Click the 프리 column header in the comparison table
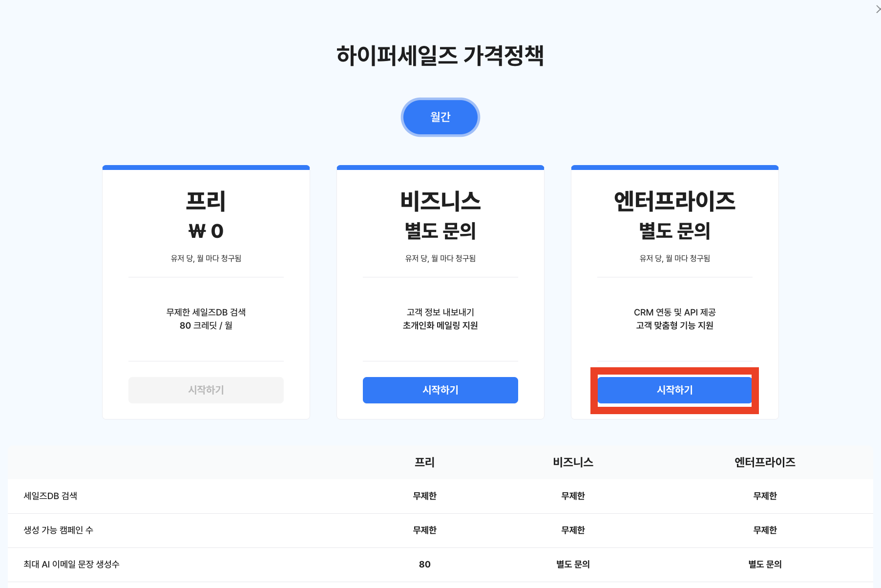Image resolution: width=881 pixels, height=588 pixels. pyautogui.click(x=424, y=462)
